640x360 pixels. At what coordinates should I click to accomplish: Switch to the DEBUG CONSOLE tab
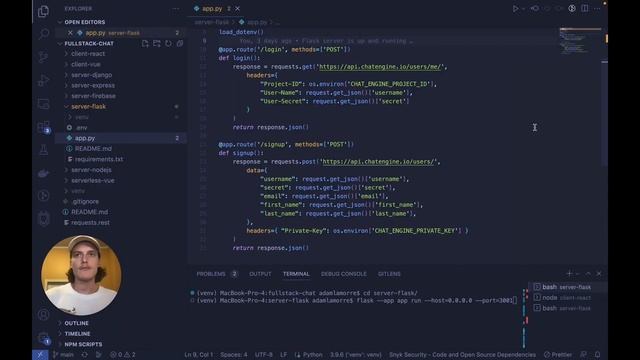click(344, 274)
